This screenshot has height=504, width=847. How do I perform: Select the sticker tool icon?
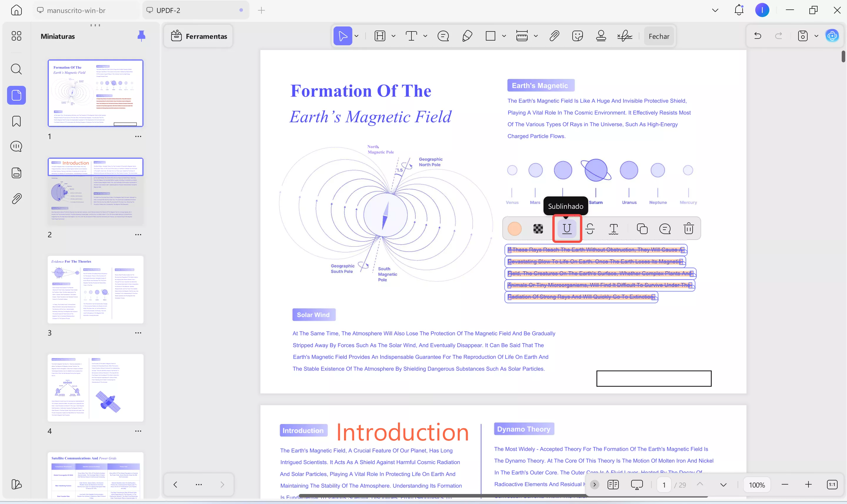point(577,36)
